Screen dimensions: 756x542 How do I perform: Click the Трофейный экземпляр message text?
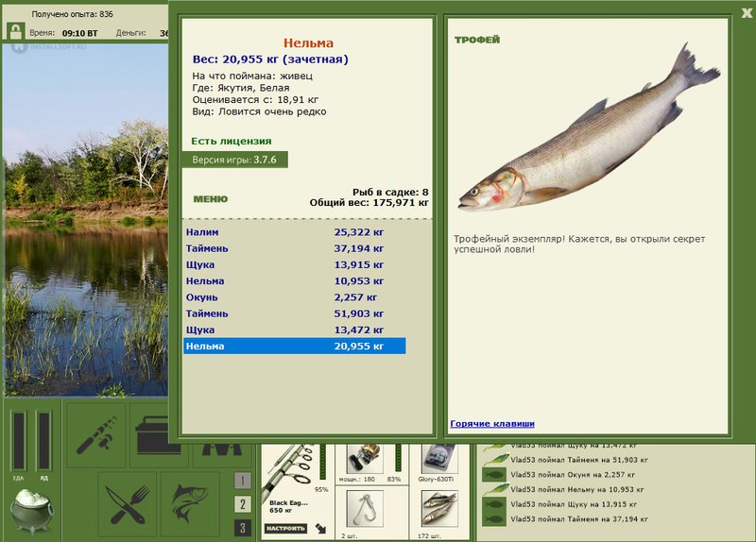[x=579, y=245]
